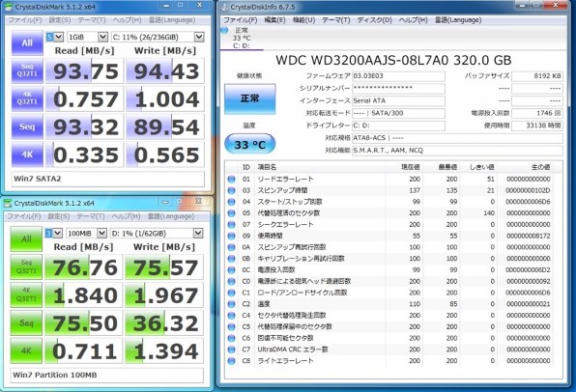Click the 現在値 column header

[404, 167]
